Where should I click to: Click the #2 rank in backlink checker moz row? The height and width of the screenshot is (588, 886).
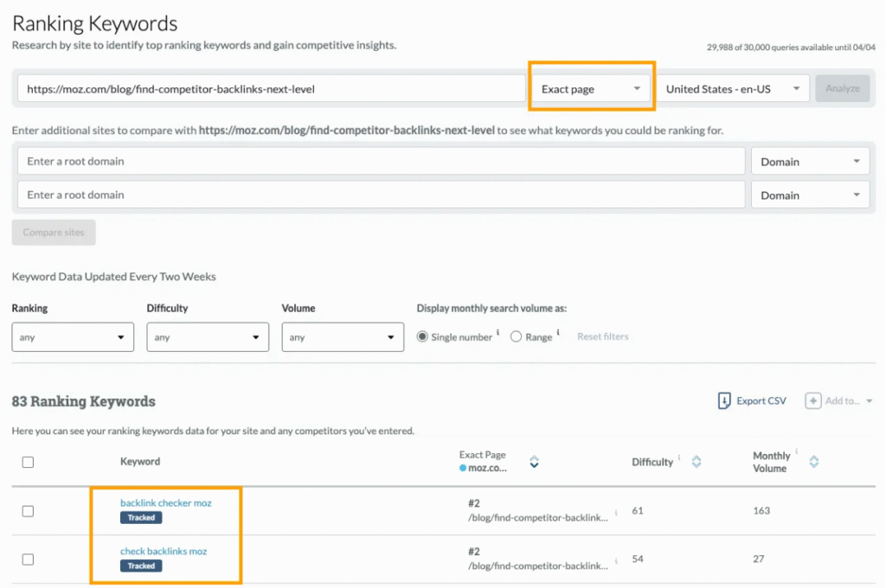point(473,503)
